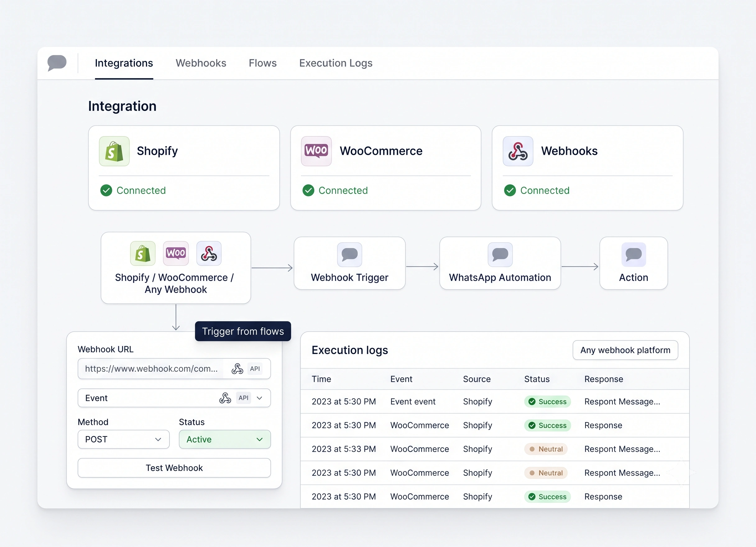Screen dimensions: 756x547
Task: Click the Trigger from flows tooltip
Action: click(243, 331)
